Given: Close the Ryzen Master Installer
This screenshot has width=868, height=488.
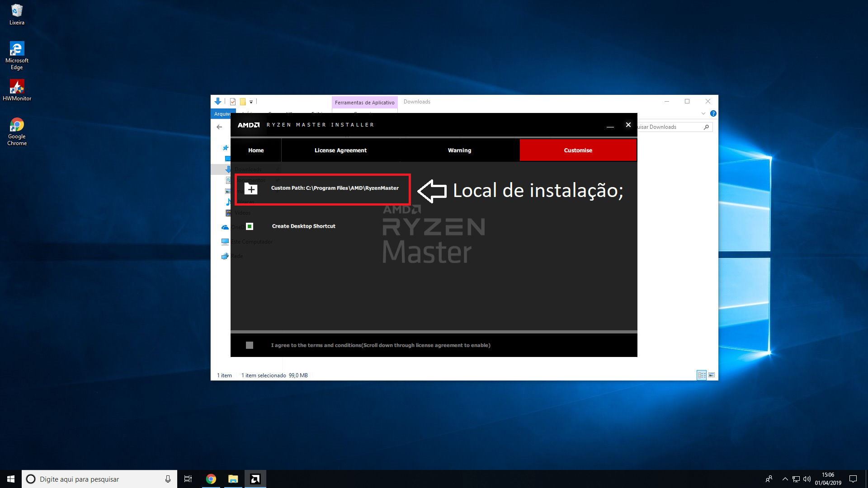Looking at the screenshot, I should pyautogui.click(x=628, y=125).
